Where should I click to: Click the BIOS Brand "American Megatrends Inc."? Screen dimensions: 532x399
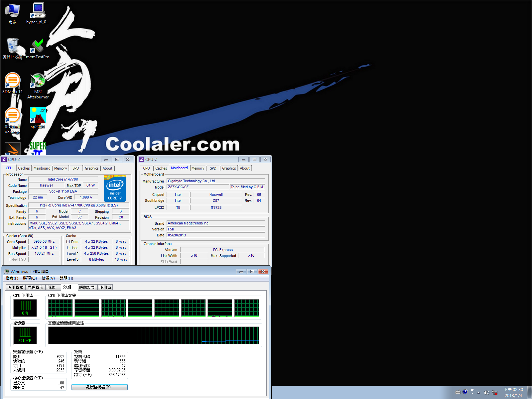[x=216, y=223]
